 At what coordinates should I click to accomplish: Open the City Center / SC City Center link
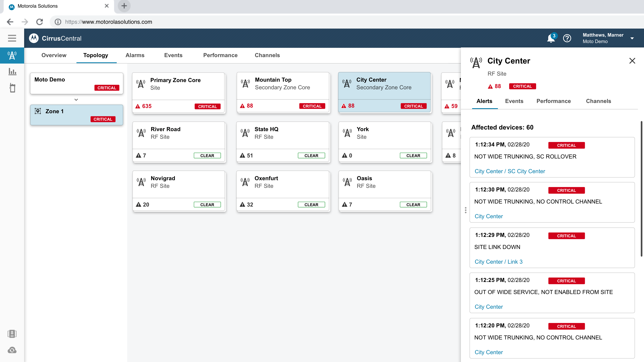pyautogui.click(x=510, y=171)
